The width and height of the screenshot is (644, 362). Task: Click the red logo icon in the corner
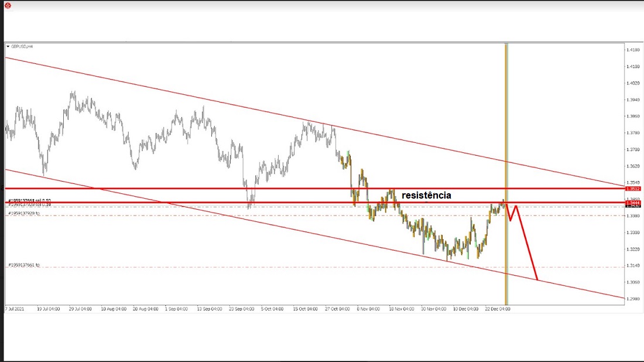point(8,6)
